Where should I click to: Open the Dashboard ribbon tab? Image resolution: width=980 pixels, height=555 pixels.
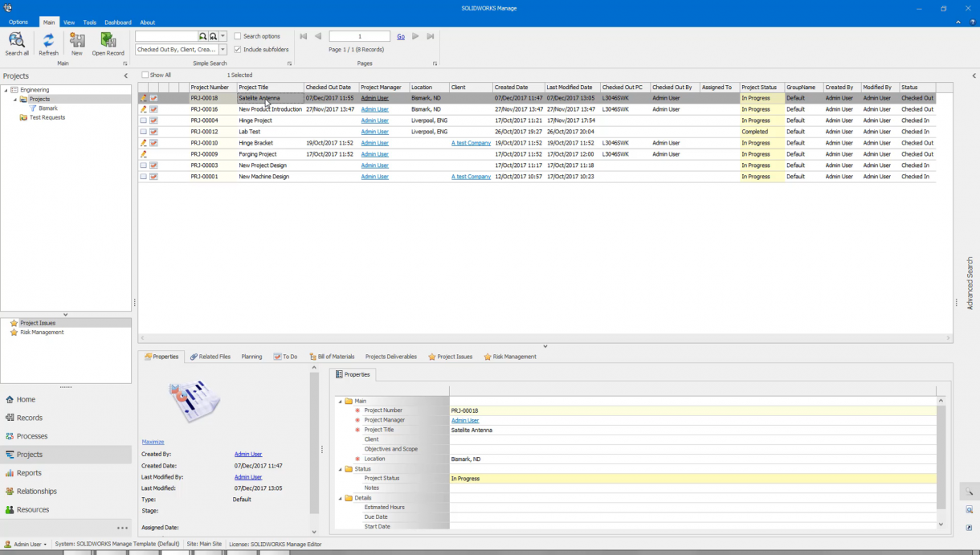[x=118, y=22]
